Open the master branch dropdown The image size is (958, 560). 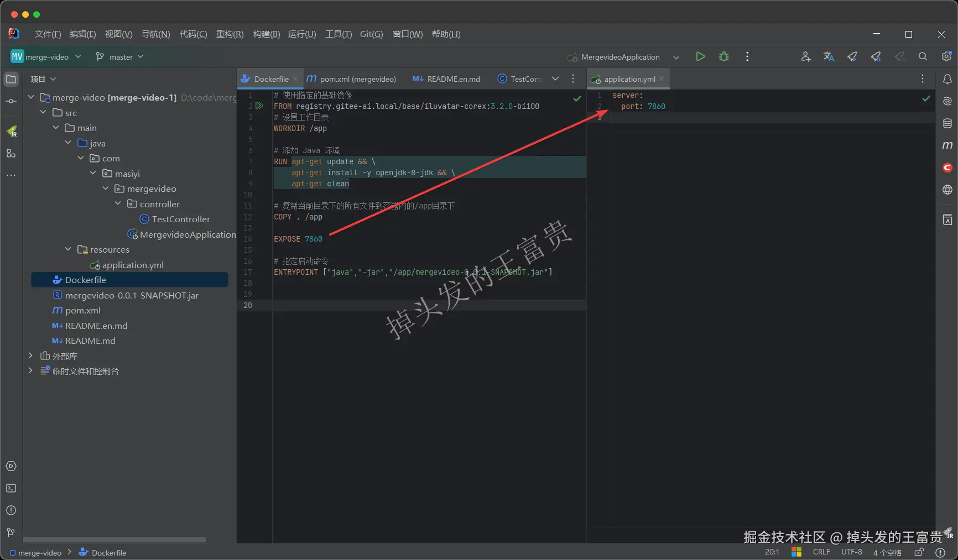click(x=119, y=56)
